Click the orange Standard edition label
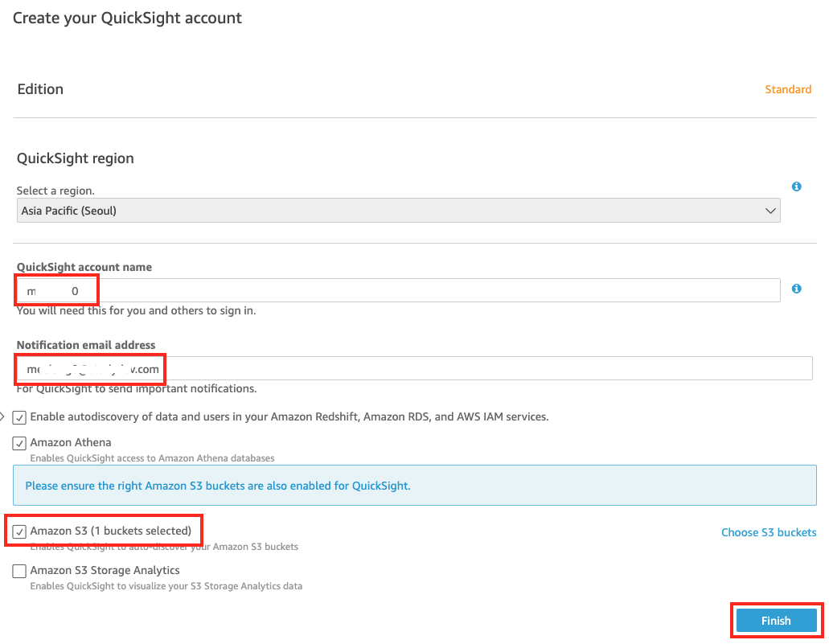This screenshot has height=644, width=829. (x=787, y=89)
